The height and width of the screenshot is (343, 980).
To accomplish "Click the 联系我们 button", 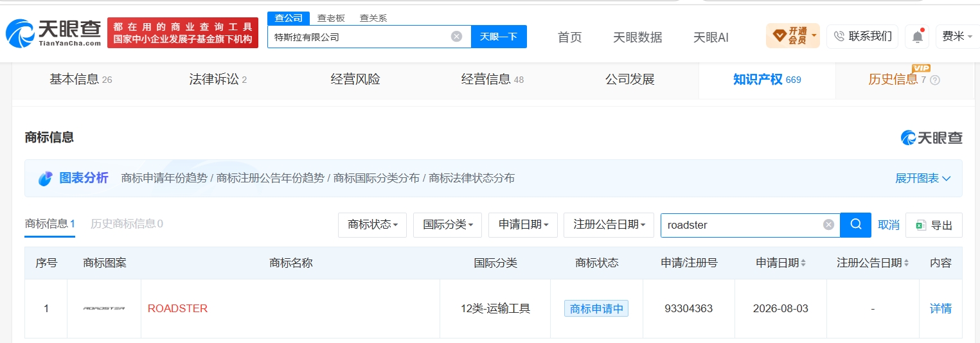I will (x=862, y=37).
